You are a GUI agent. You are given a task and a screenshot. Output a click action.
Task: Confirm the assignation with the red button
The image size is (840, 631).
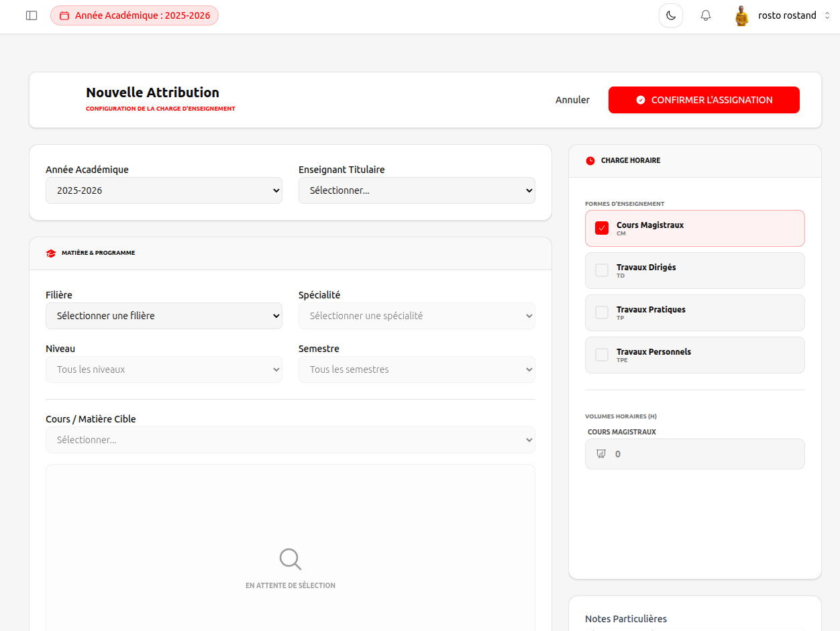(x=704, y=100)
